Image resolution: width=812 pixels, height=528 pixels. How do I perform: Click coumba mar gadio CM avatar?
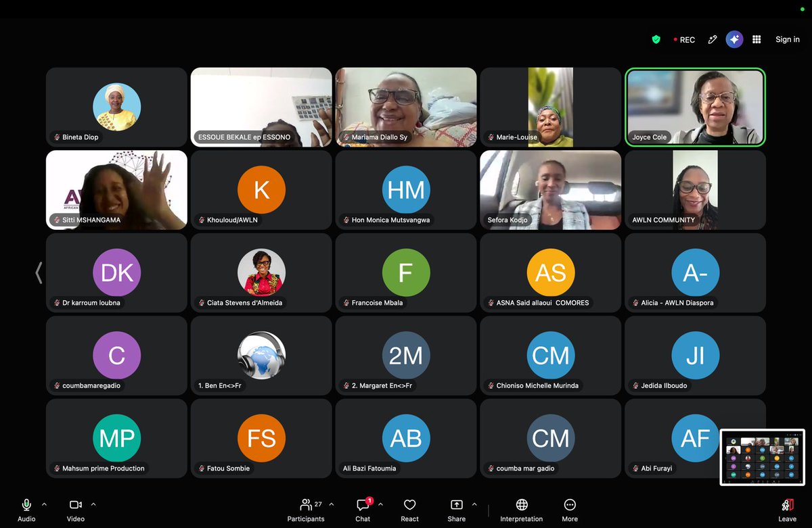(x=551, y=438)
